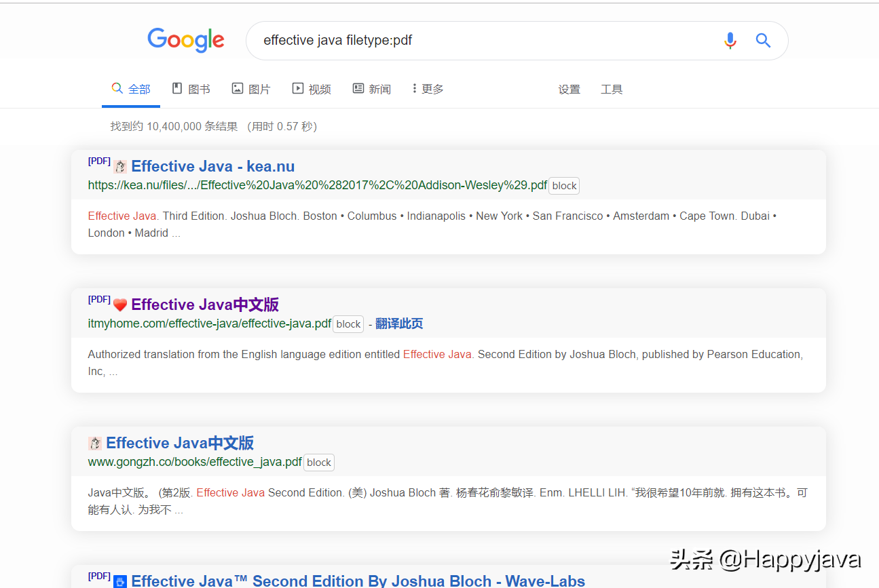Screen dimensions: 879x588
Task: Switch to the 视频 tab
Action: pyautogui.click(x=312, y=89)
